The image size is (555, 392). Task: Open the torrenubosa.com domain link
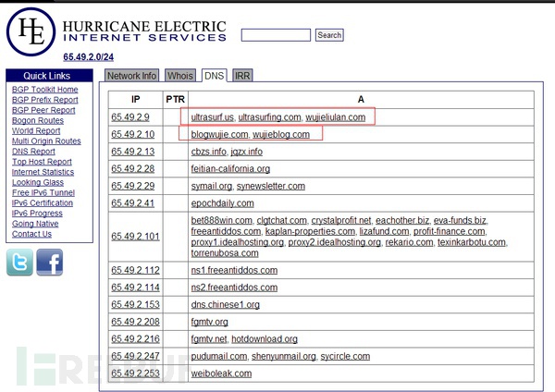coord(225,253)
